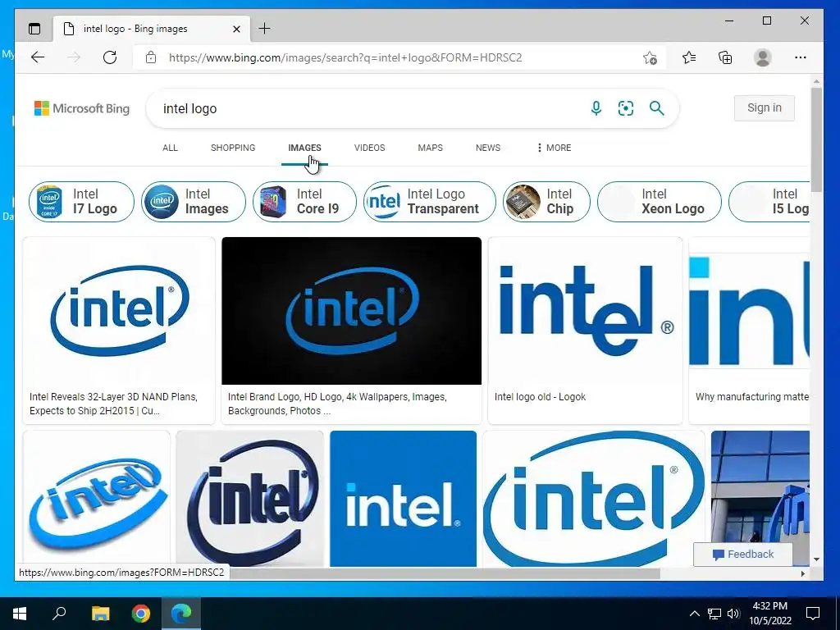
Task: Switch to the MAPS tab
Action: [x=430, y=148]
